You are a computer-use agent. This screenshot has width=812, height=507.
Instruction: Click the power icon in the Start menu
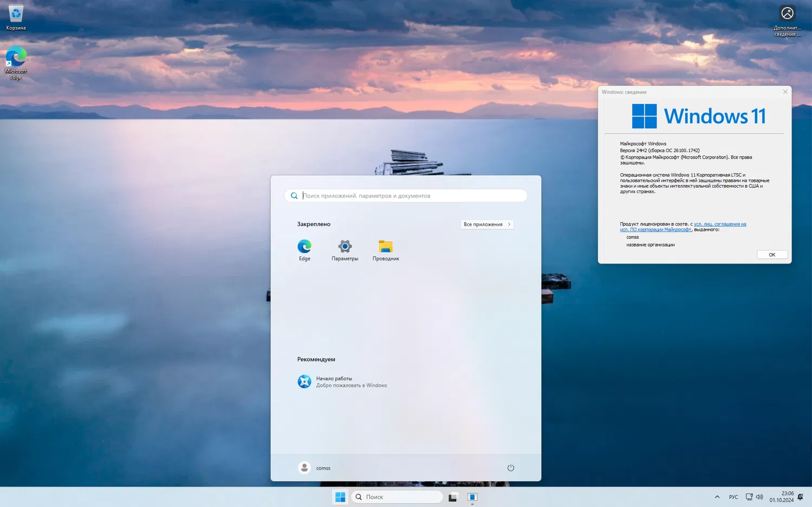510,468
